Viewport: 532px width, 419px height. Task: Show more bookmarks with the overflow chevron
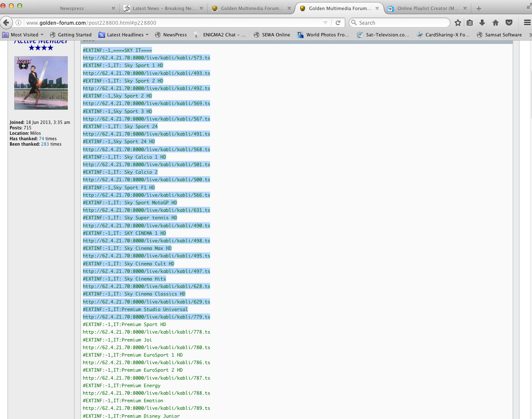coord(530,35)
